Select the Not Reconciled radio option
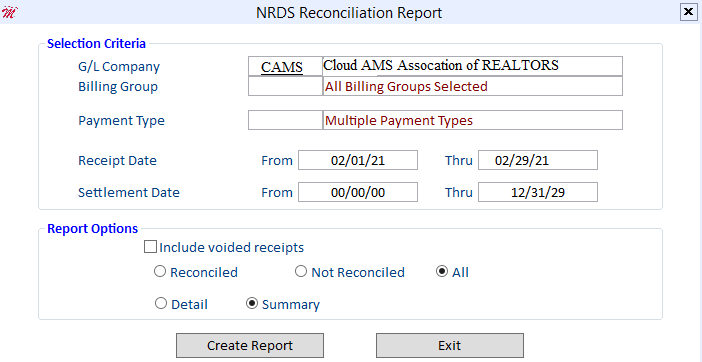Screen dimensions: 702x362 pyautogui.click(x=301, y=272)
